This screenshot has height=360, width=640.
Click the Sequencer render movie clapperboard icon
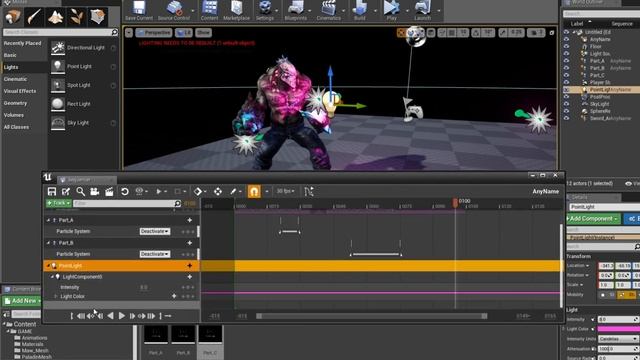(x=109, y=191)
